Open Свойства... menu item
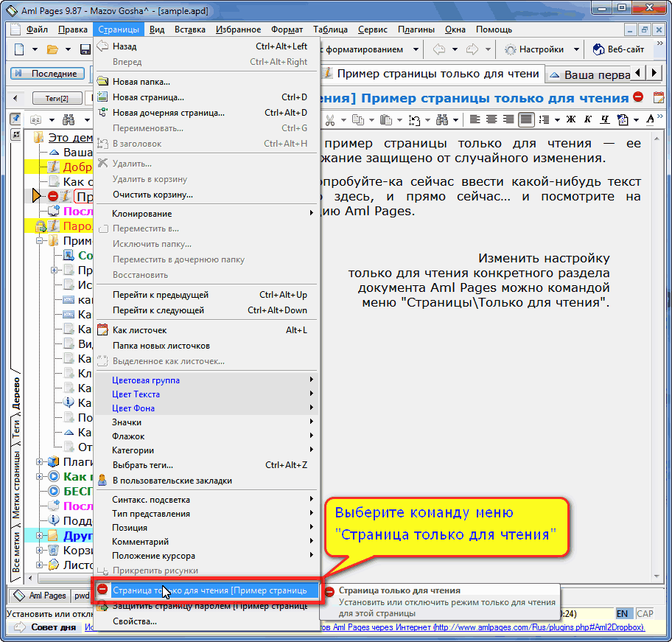Image resolution: width=672 pixels, height=642 pixels. point(206,621)
